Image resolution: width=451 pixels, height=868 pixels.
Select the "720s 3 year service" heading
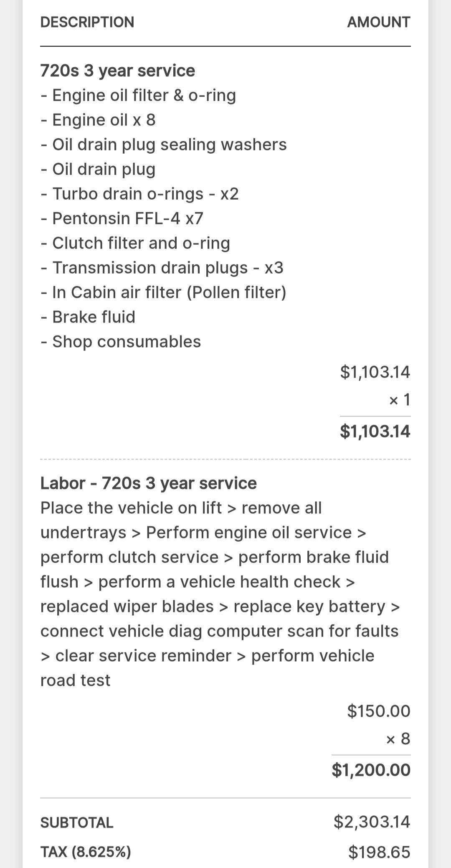pos(118,71)
